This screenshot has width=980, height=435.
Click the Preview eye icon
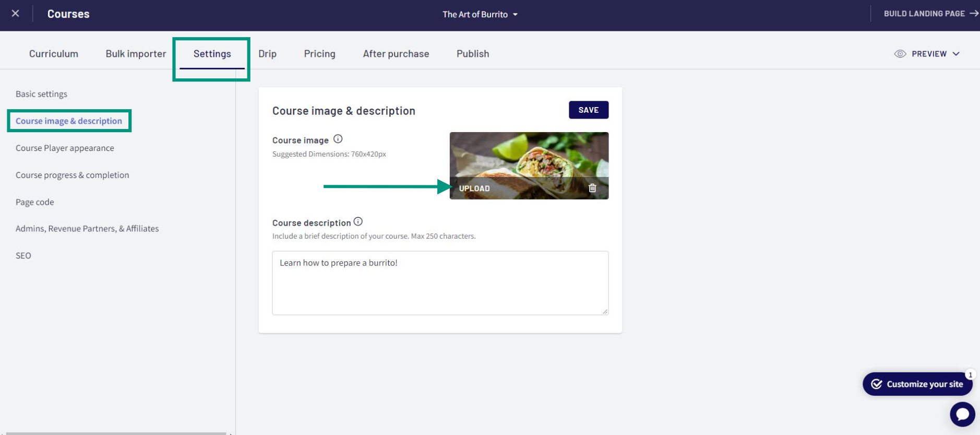pos(900,54)
